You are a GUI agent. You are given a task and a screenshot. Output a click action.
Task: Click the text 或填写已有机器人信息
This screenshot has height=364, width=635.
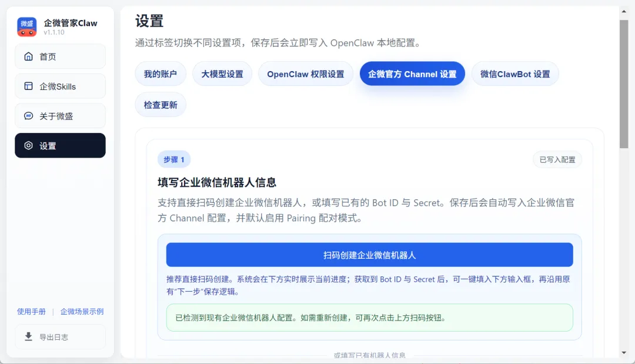369,355
